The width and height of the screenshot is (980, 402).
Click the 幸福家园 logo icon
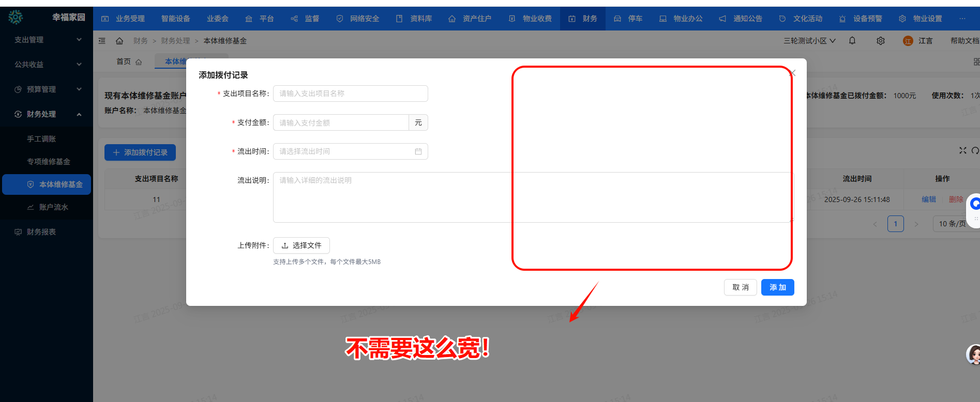[16, 18]
